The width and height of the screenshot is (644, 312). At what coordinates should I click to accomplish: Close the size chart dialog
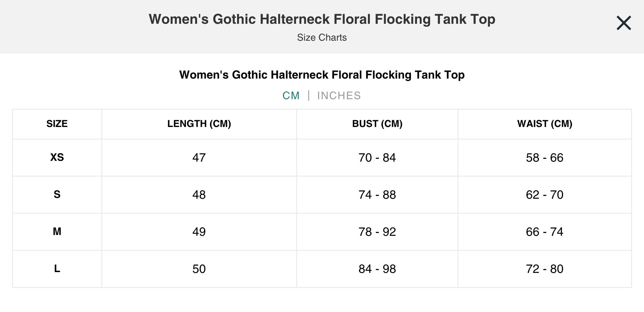pyautogui.click(x=623, y=23)
